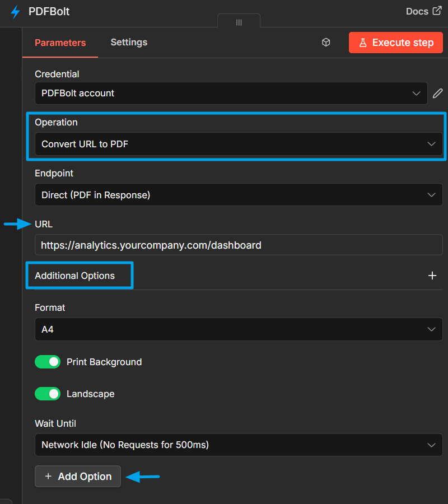Click the Add Option button
The width and height of the screenshot is (448, 504).
pos(77,476)
